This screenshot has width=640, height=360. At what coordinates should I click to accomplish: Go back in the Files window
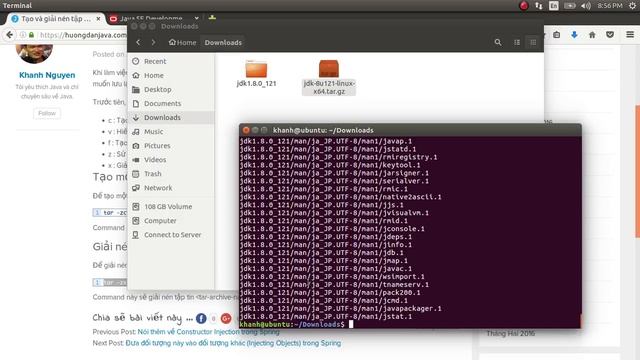click(x=138, y=42)
